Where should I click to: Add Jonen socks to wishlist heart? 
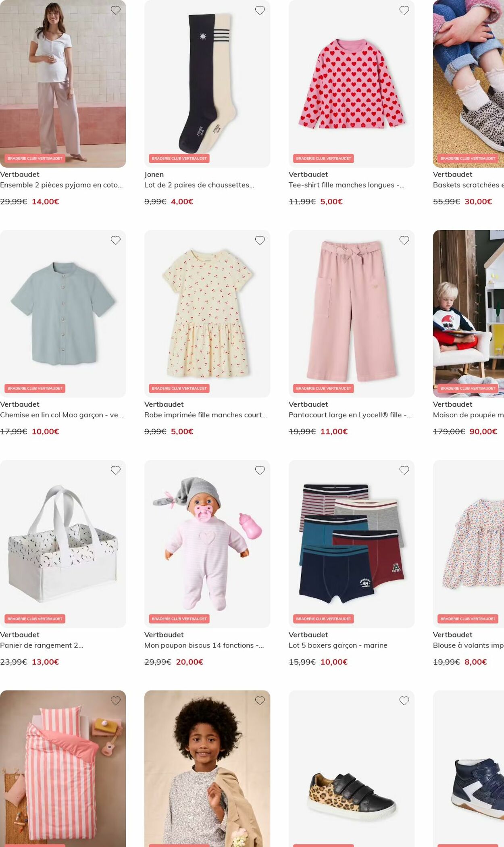coord(260,10)
